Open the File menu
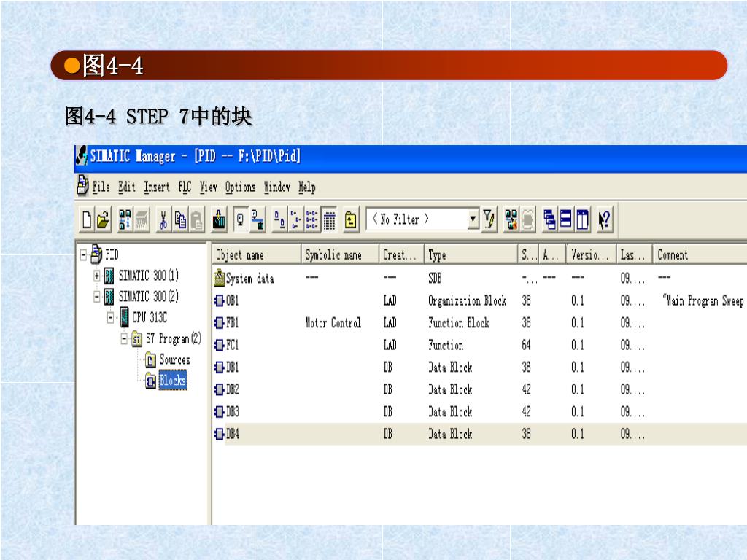The height and width of the screenshot is (560, 747). point(101,187)
